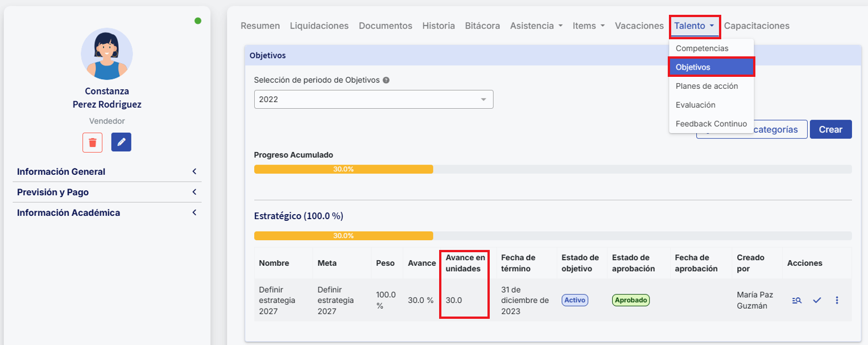Open the Asistencia dropdown tab

click(536, 26)
